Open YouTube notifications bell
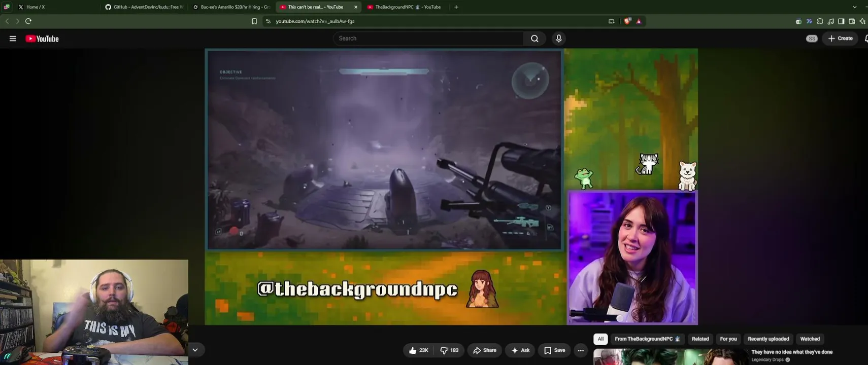Viewport: 868px width, 365px height. pos(866,39)
